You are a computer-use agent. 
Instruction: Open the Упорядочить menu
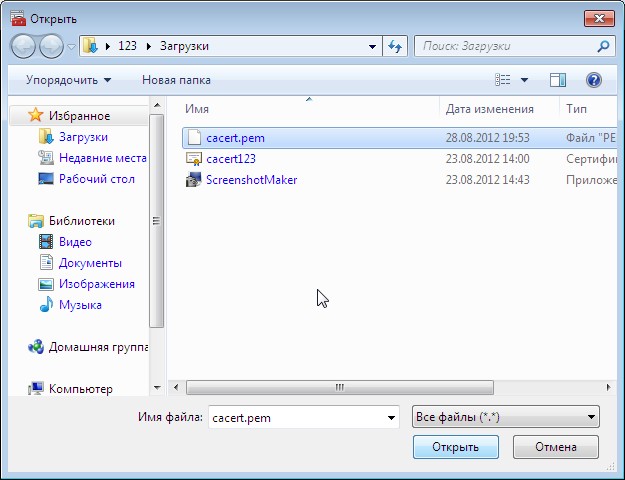coord(69,80)
